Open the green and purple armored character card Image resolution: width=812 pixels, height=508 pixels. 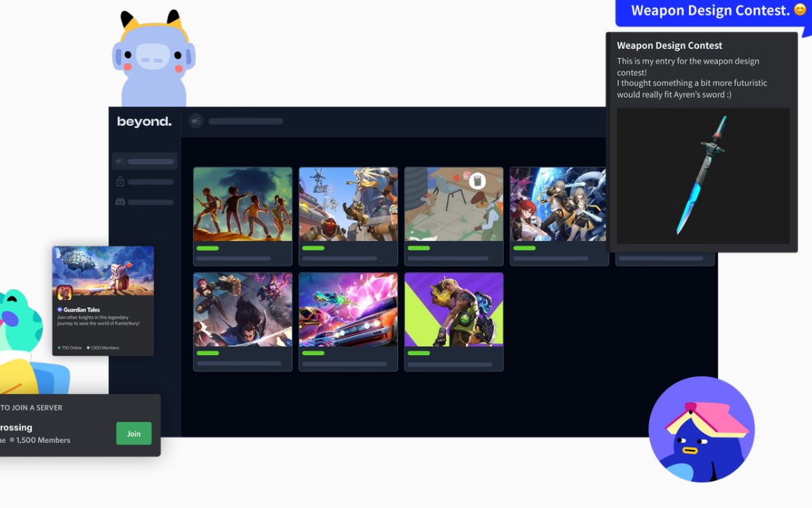pos(453,322)
